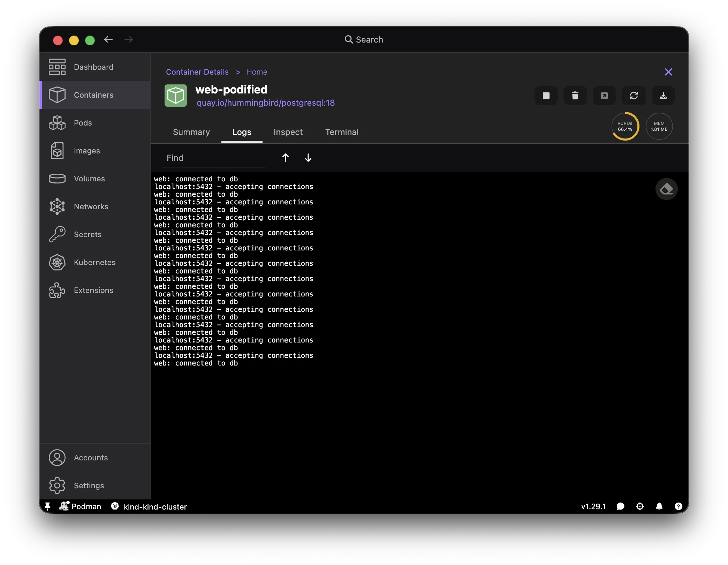Navigate back with the left arrow
The height and width of the screenshot is (565, 728).
(x=108, y=40)
